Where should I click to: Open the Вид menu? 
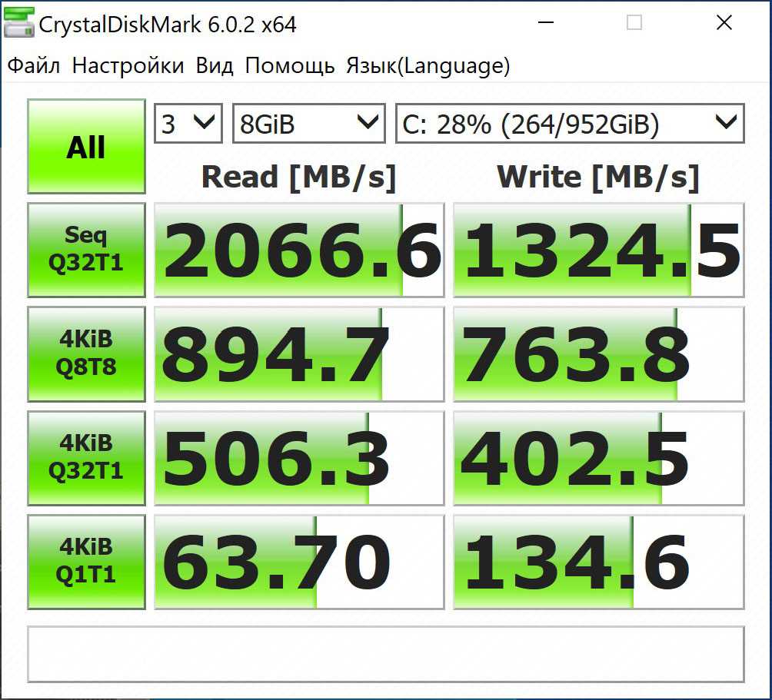coord(215,66)
